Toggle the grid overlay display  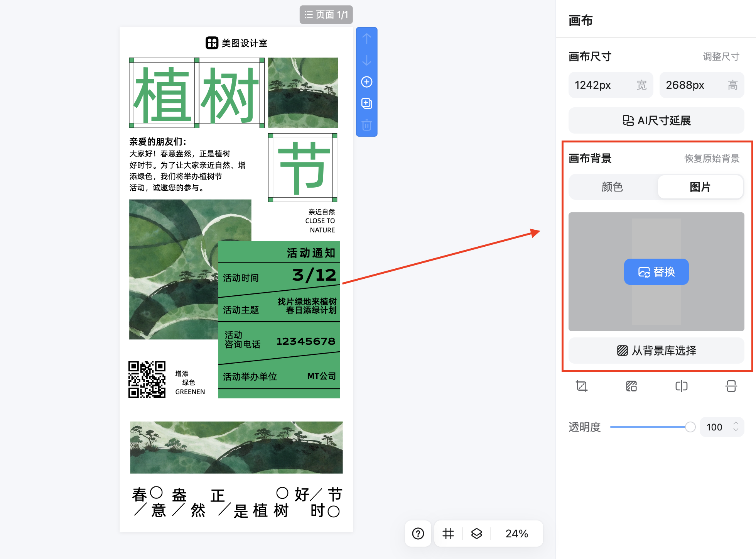tap(447, 534)
